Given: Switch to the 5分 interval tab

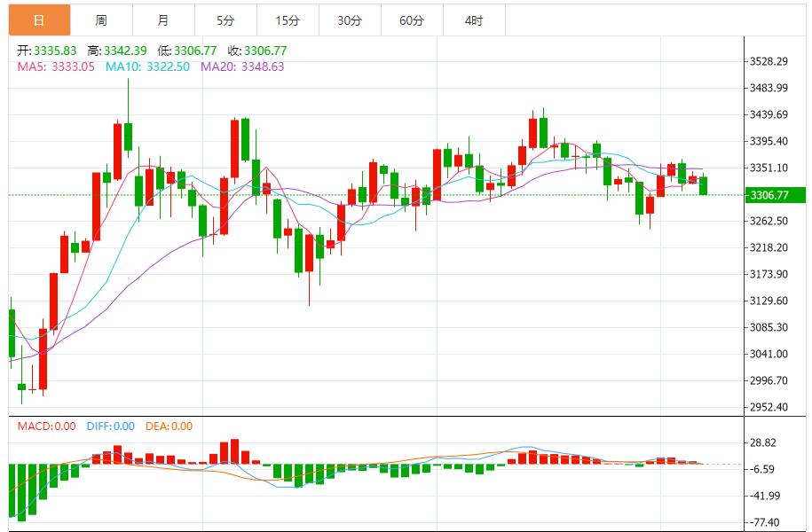Looking at the screenshot, I should 225,20.
